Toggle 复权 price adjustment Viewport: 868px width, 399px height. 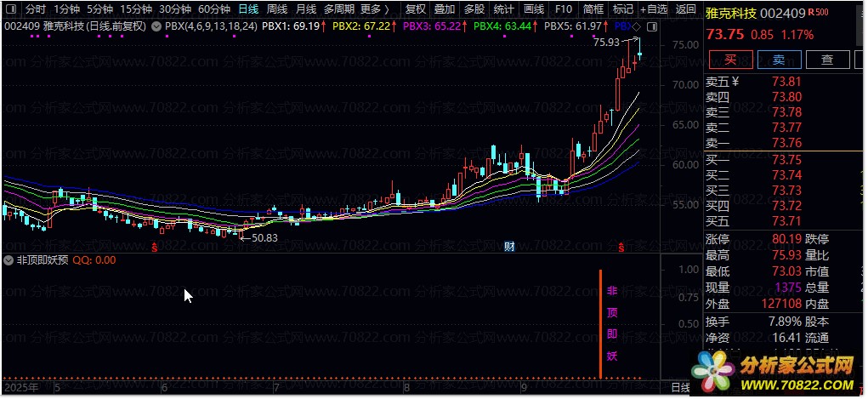tap(416, 9)
